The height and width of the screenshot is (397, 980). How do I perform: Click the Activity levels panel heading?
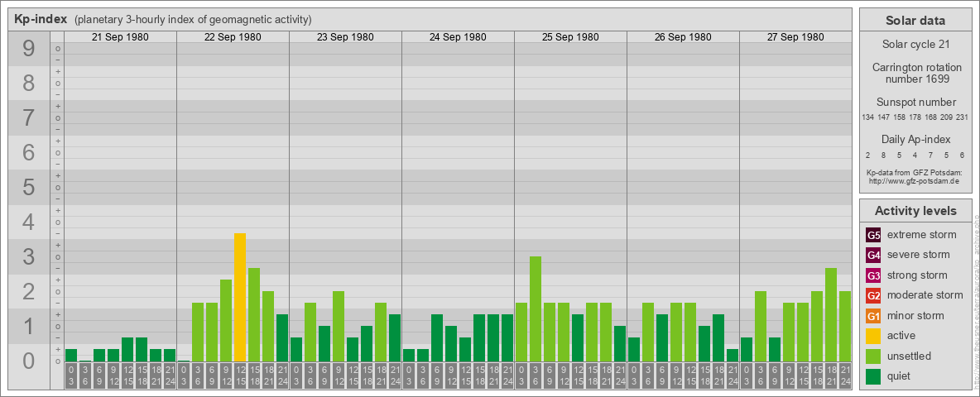click(915, 211)
